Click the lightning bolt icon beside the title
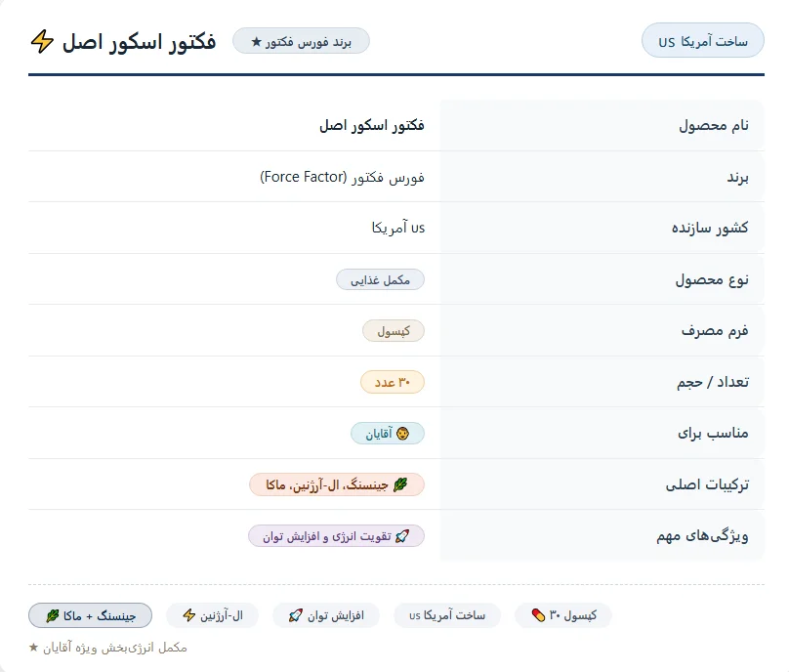 point(42,41)
